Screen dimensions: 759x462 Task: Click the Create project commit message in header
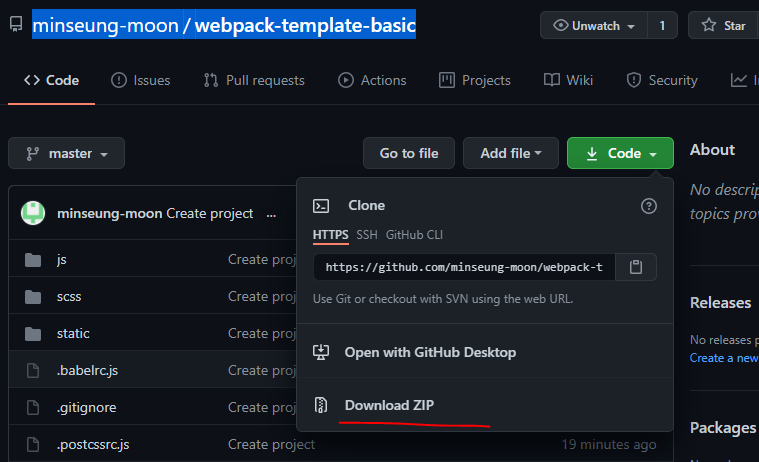[210, 214]
